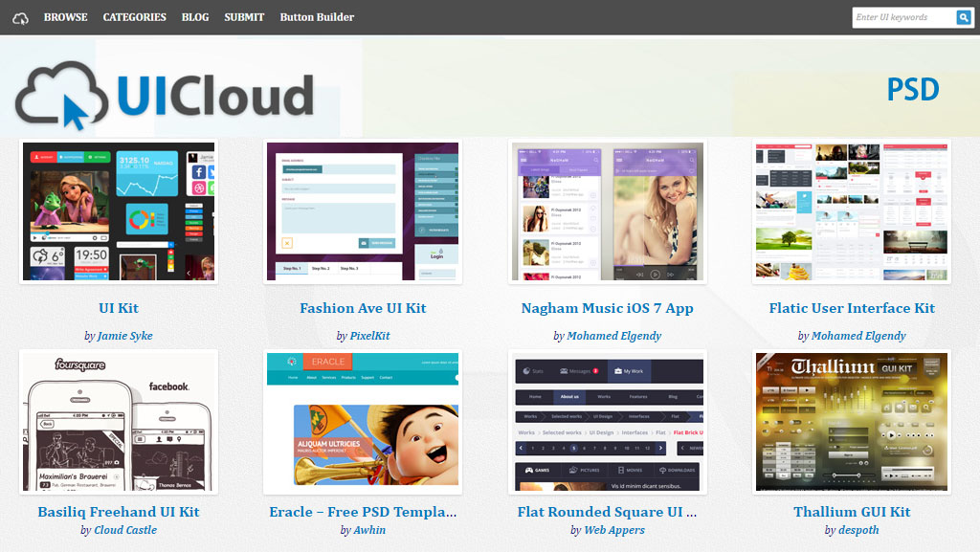View author Jamie Syke's profile

click(124, 336)
